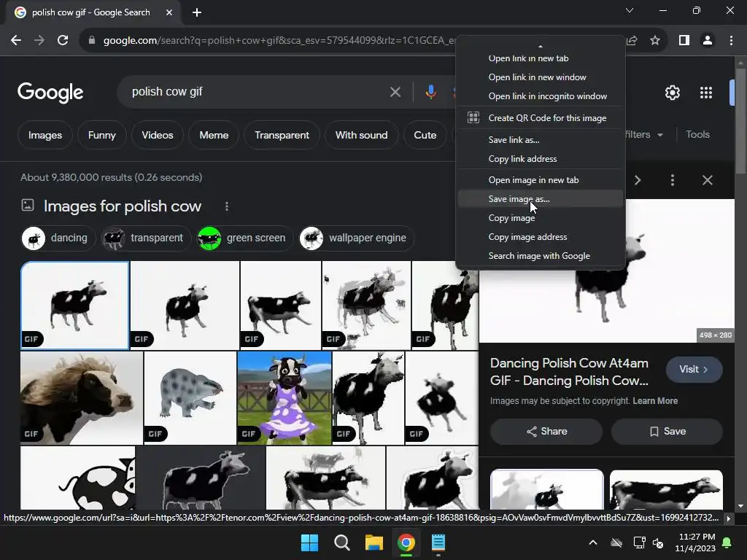Close the image preview panel
The height and width of the screenshot is (560, 747).
click(x=708, y=180)
